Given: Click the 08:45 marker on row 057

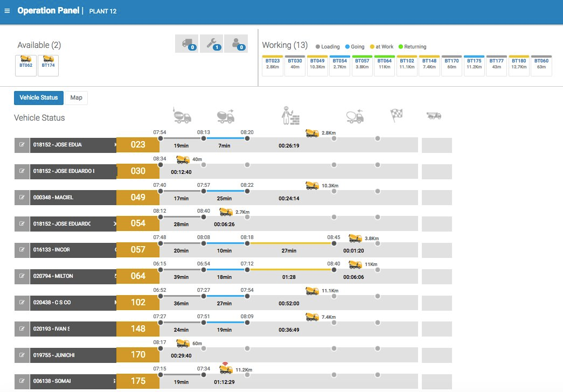Looking at the screenshot, I should click(x=334, y=243).
